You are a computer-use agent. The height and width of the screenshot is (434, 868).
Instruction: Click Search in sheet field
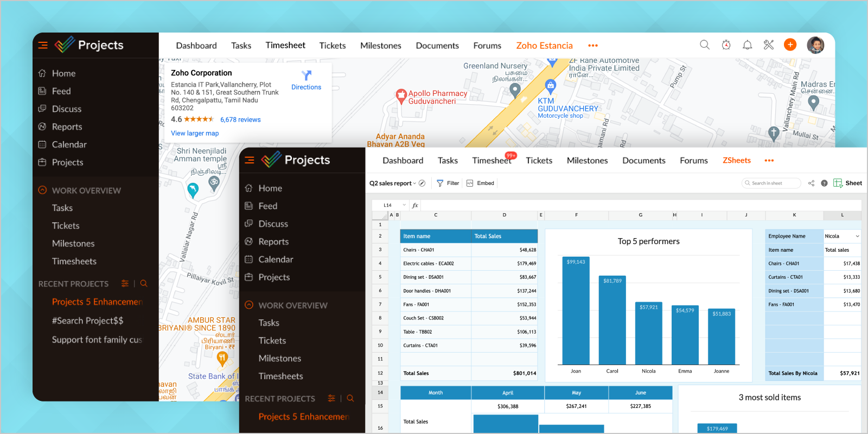point(771,183)
